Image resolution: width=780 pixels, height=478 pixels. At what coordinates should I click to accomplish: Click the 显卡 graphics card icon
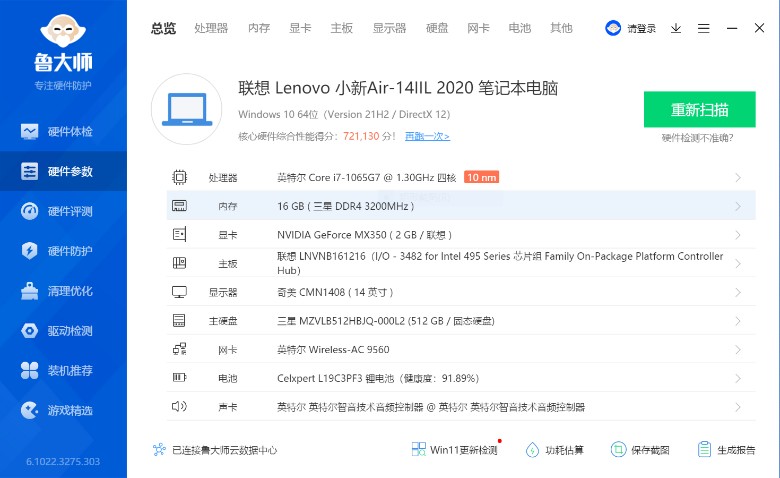[x=180, y=234]
